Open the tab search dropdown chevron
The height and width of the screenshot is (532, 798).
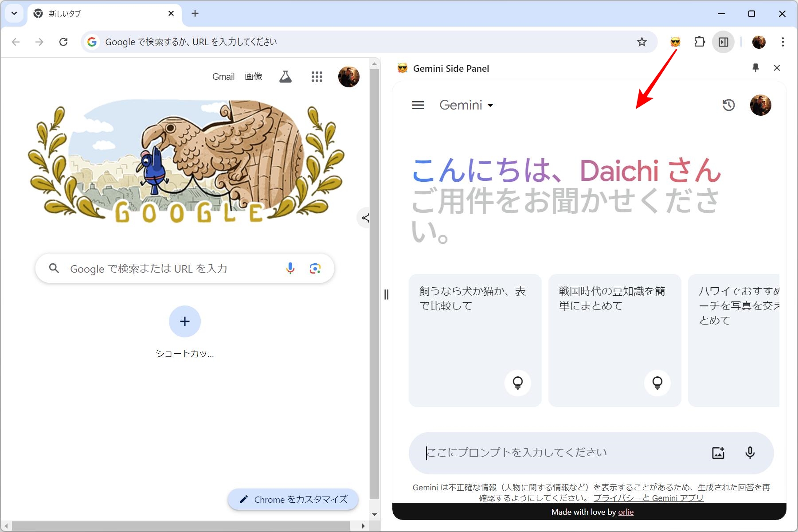14,13
